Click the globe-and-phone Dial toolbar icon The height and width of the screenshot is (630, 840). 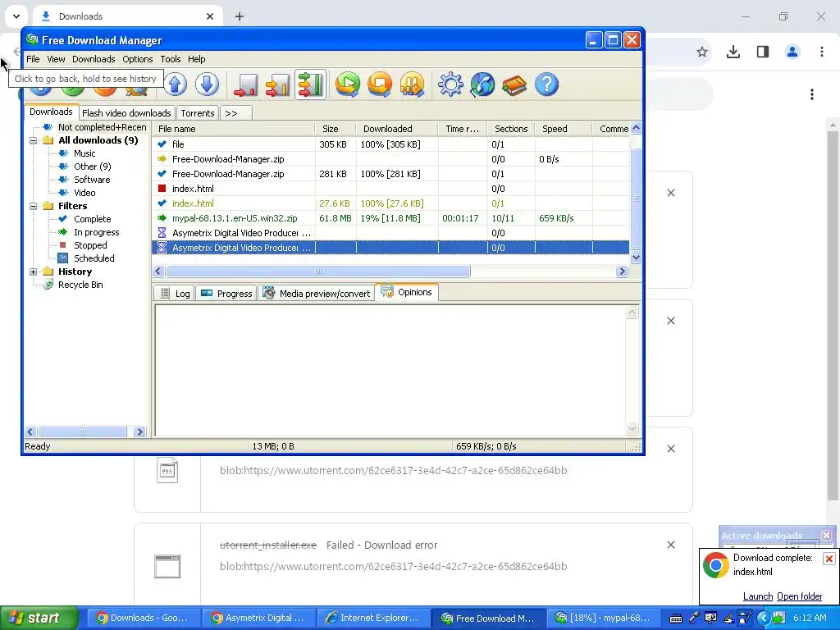(x=482, y=84)
